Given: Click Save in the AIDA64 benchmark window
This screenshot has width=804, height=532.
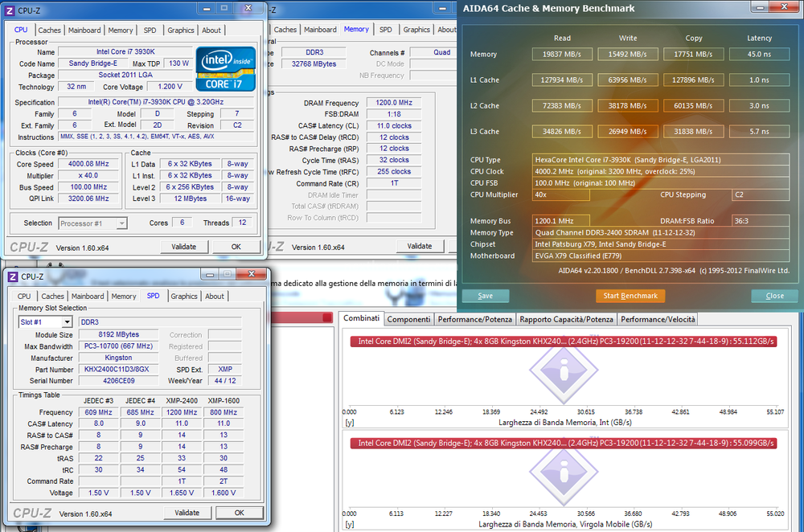Looking at the screenshot, I should [486, 296].
